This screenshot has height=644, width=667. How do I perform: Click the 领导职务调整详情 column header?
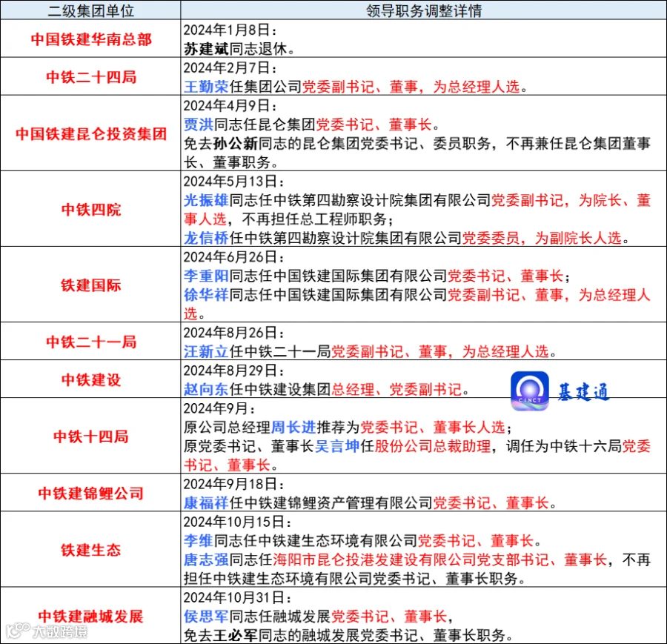pos(424,10)
